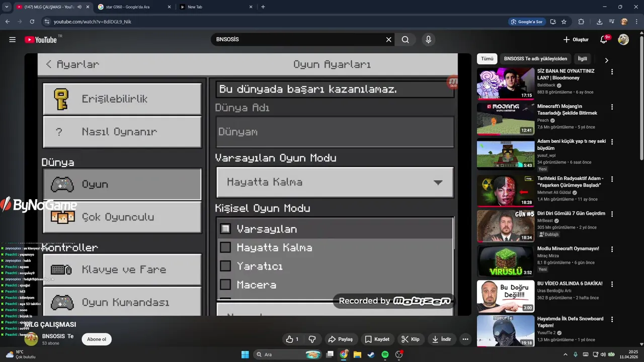Open the Windows Start menu
This screenshot has width=644, height=362.
[245, 354]
